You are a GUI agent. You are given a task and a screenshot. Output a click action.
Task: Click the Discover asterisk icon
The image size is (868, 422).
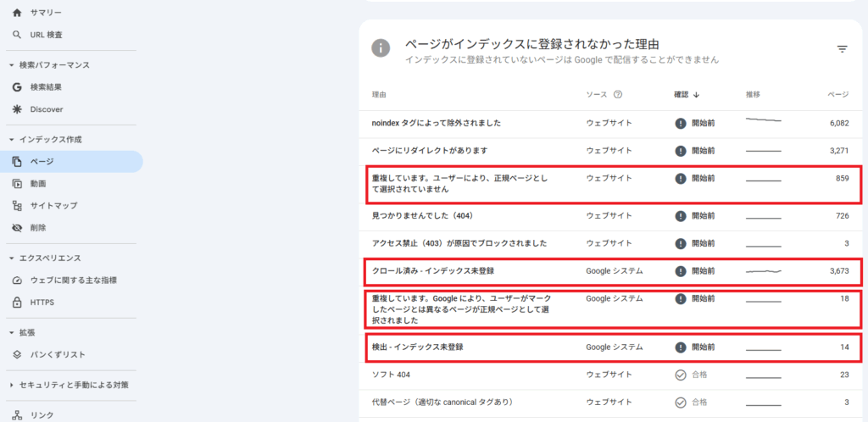pyautogui.click(x=17, y=109)
